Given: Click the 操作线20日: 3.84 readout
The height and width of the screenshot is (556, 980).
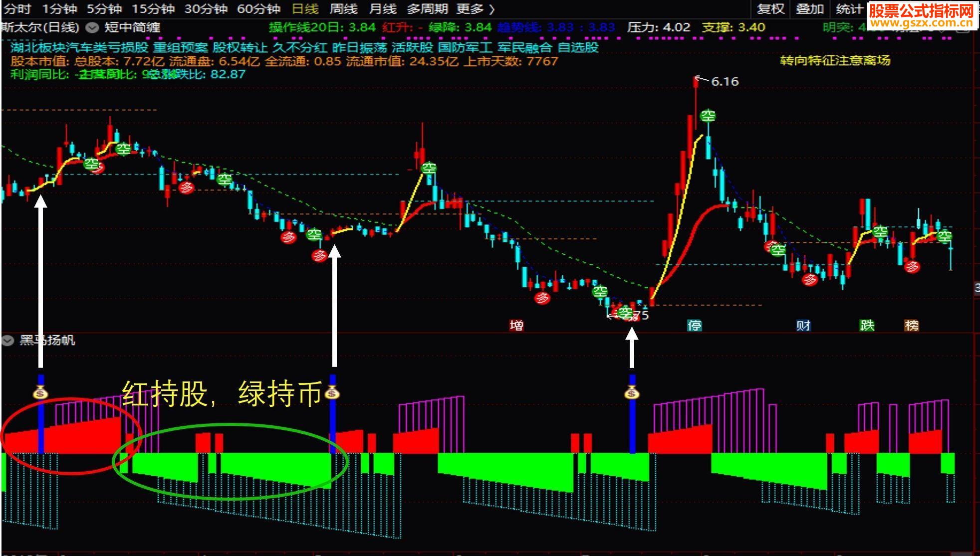Looking at the screenshot, I should tap(322, 27).
